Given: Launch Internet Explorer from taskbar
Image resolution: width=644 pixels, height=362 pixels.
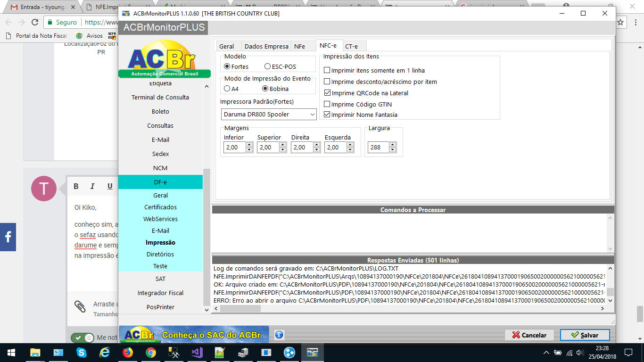Looking at the screenshot, I should click(105, 352).
